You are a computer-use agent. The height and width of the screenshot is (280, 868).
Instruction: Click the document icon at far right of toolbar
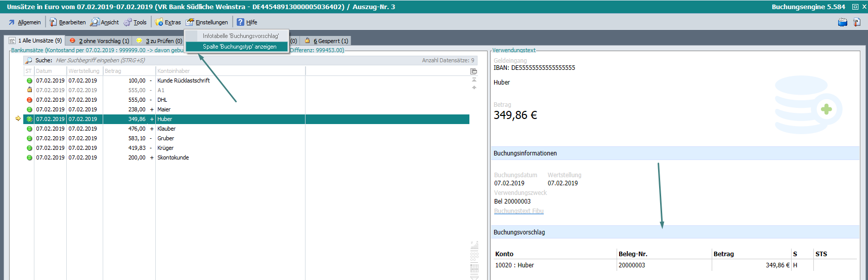[x=856, y=22]
